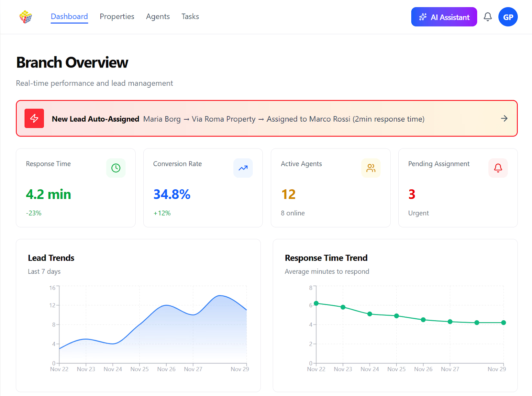Screen dimensions: 532x396
Task: Switch to the Dashboard tab
Action: [69, 17]
